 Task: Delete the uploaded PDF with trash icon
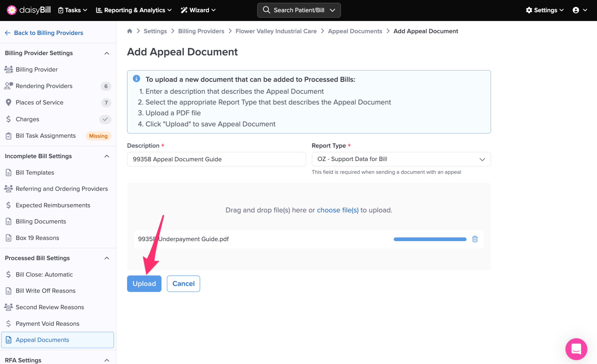click(475, 239)
